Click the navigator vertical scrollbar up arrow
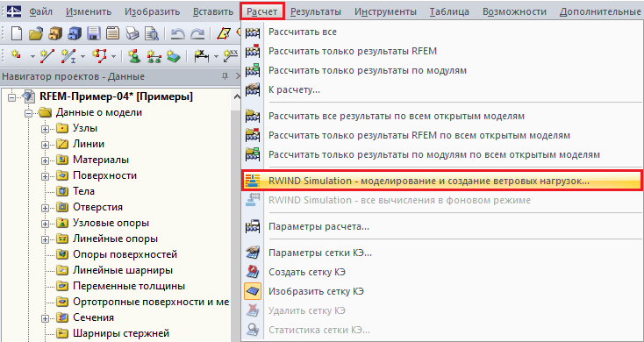 tap(236, 97)
